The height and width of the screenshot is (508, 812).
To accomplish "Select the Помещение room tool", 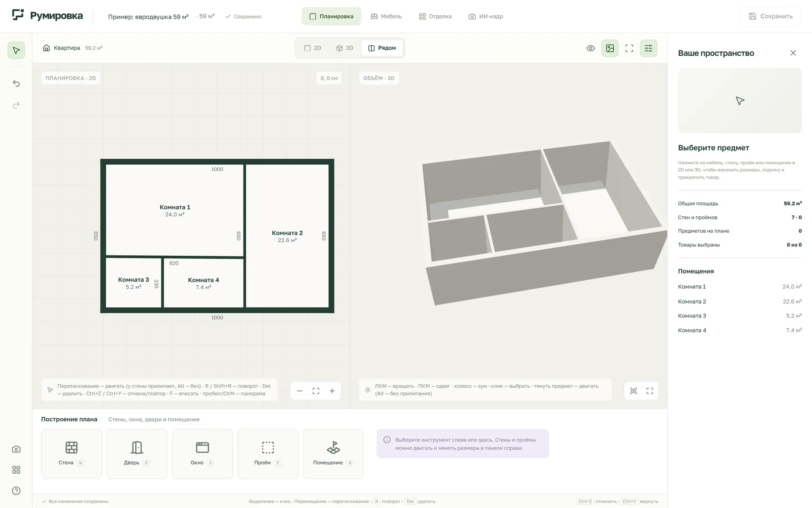I will point(333,454).
